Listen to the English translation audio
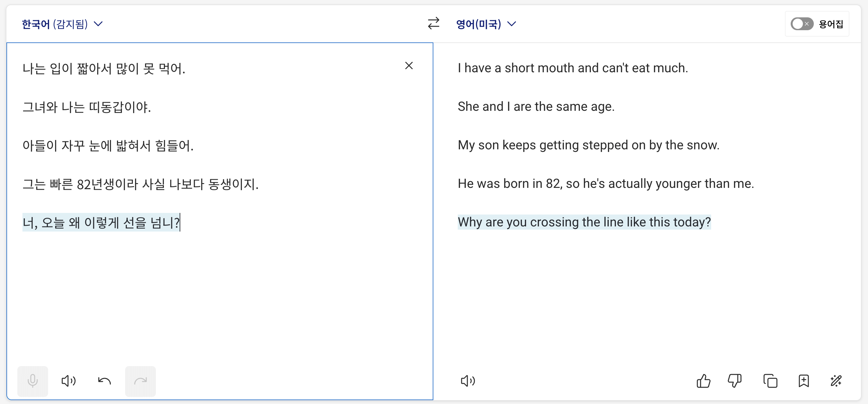This screenshot has height=404, width=868. pos(468,381)
